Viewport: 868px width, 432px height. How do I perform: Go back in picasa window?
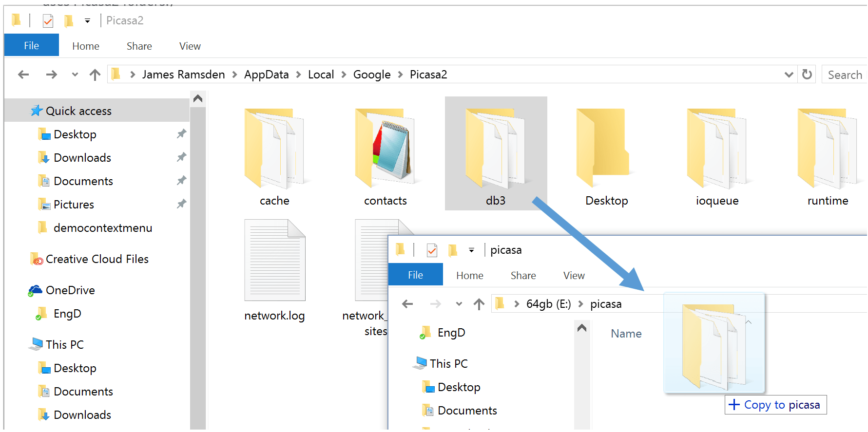tap(407, 304)
